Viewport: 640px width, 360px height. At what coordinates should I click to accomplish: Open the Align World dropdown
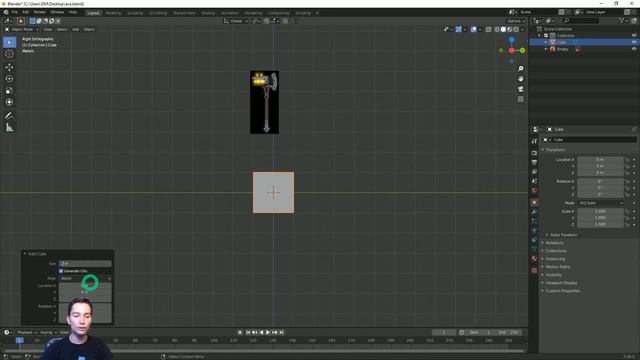[x=85, y=278]
